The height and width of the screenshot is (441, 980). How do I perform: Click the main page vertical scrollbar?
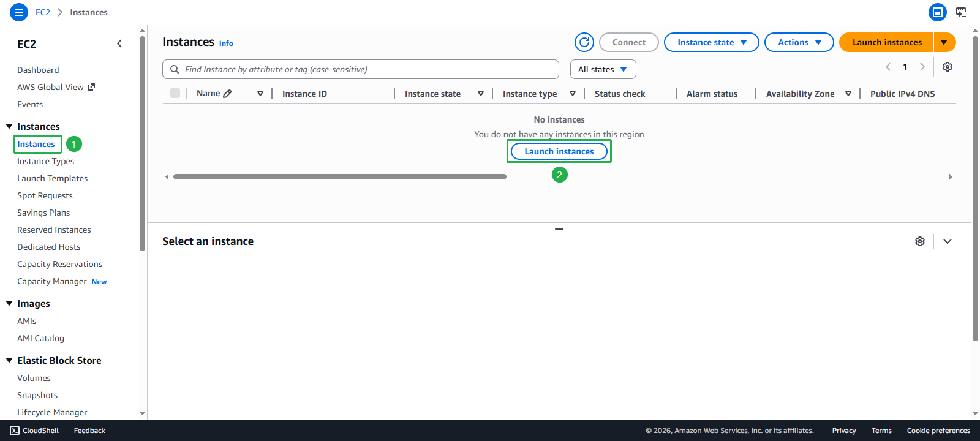975,189
